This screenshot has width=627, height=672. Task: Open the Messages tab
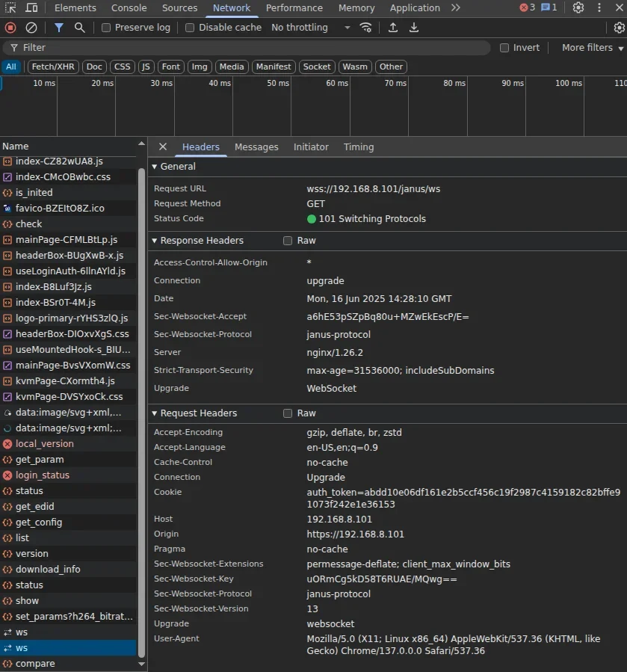257,147
